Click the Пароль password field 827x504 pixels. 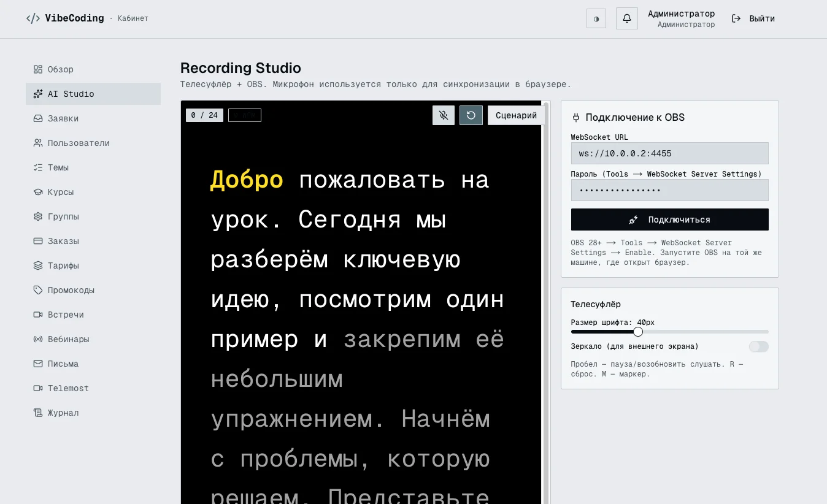[670, 190]
